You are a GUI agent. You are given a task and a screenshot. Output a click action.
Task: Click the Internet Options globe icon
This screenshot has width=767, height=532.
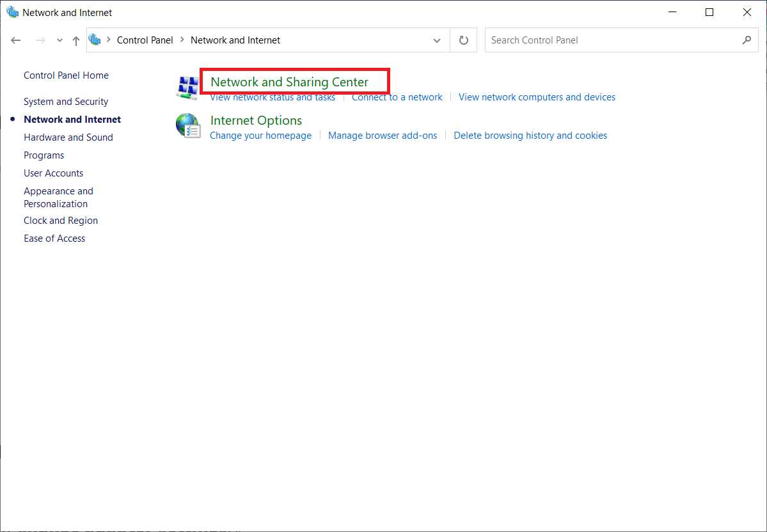coord(188,126)
